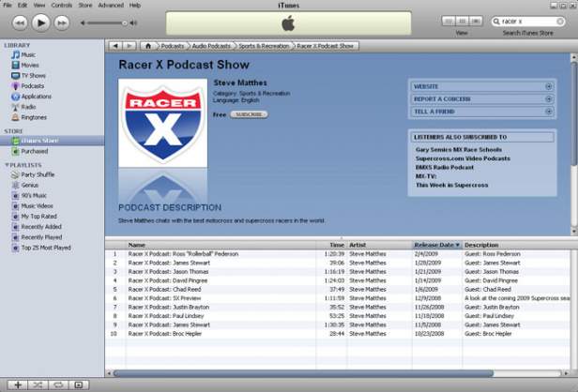
Task: Open the Music Videos smart playlist
Action: (33, 206)
